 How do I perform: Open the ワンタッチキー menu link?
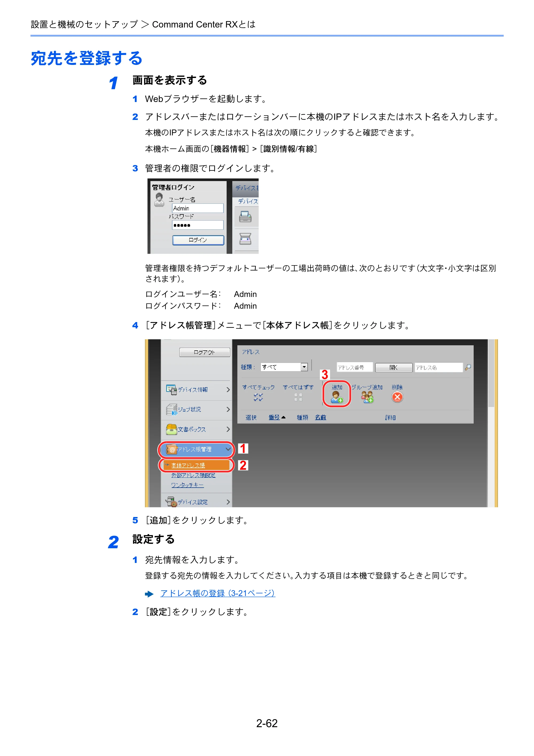(x=187, y=485)
